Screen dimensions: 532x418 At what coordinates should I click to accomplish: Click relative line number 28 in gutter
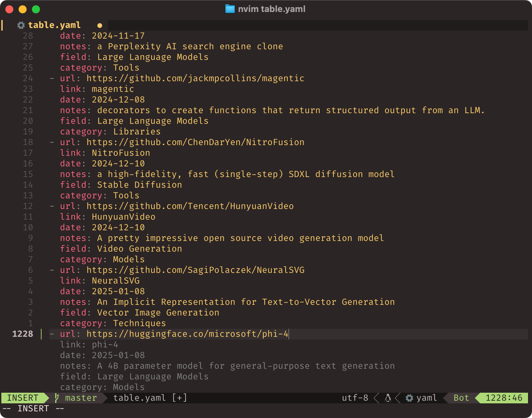point(28,36)
